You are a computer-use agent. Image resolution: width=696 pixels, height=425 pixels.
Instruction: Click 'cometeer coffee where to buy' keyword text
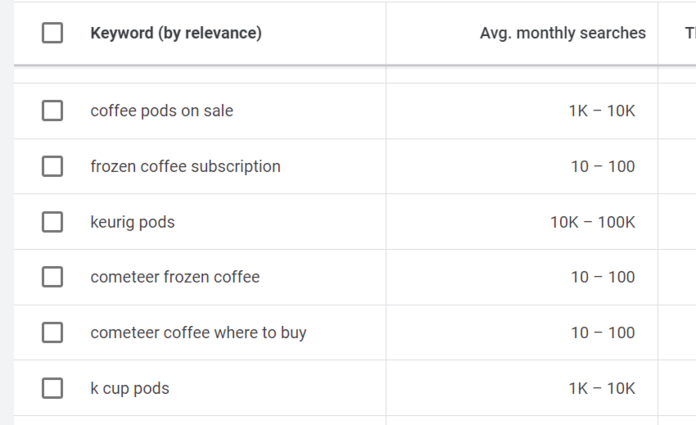coord(198,333)
